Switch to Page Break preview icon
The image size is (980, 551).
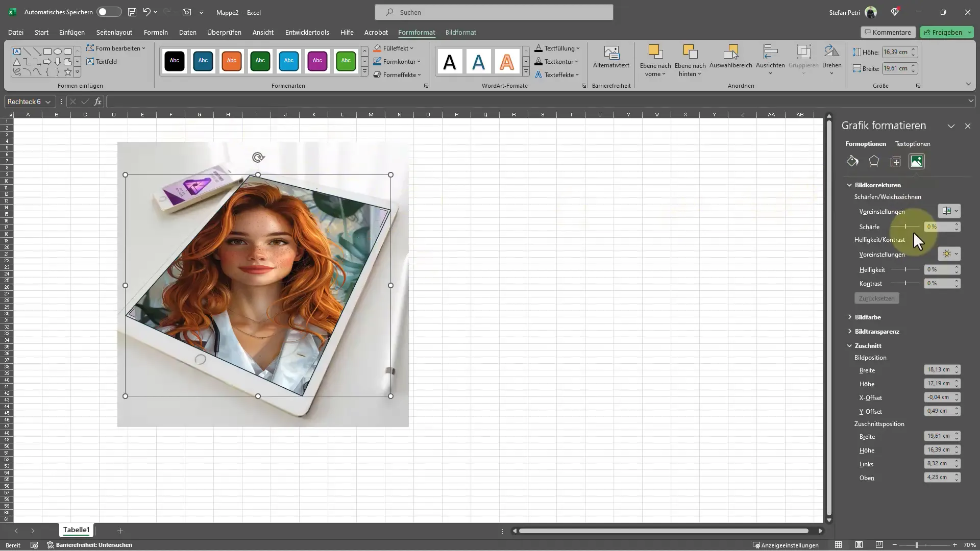879,545
